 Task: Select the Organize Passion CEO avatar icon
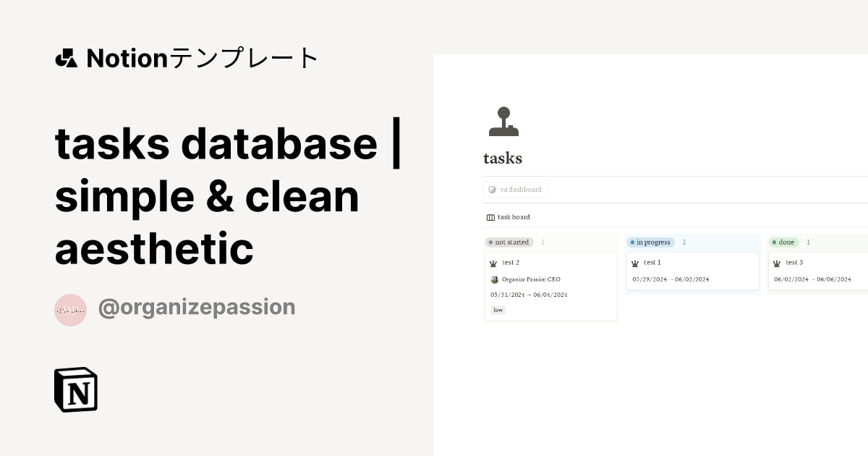[496, 279]
